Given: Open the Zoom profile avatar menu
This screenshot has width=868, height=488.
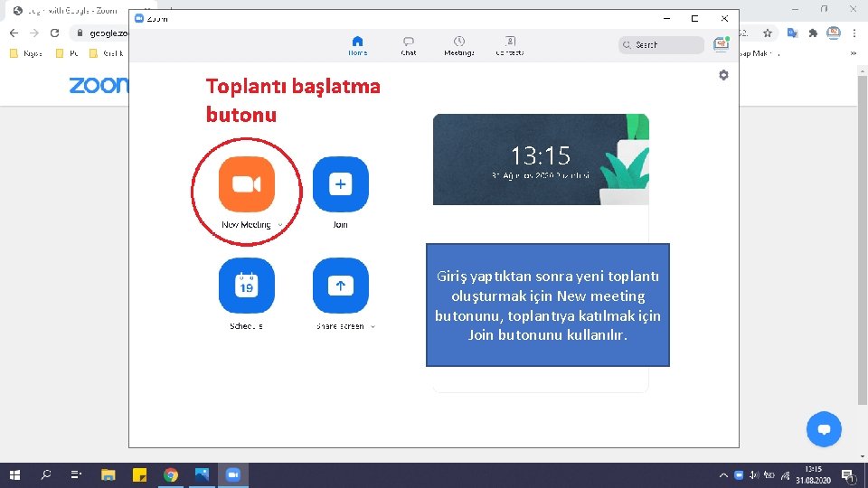Looking at the screenshot, I should [722, 44].
